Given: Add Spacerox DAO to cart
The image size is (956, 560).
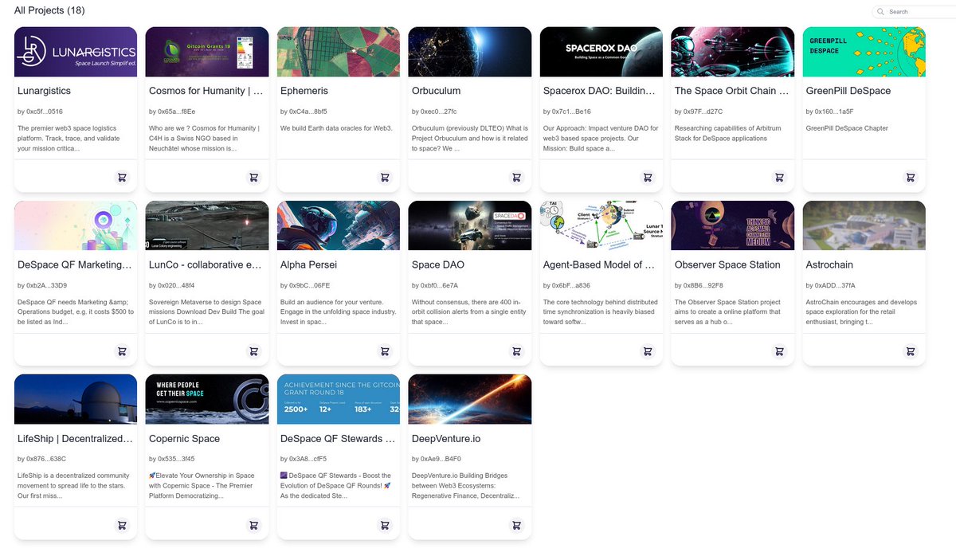Looking at the screenshot, I should pyautogui.click(x=648, y=177).
